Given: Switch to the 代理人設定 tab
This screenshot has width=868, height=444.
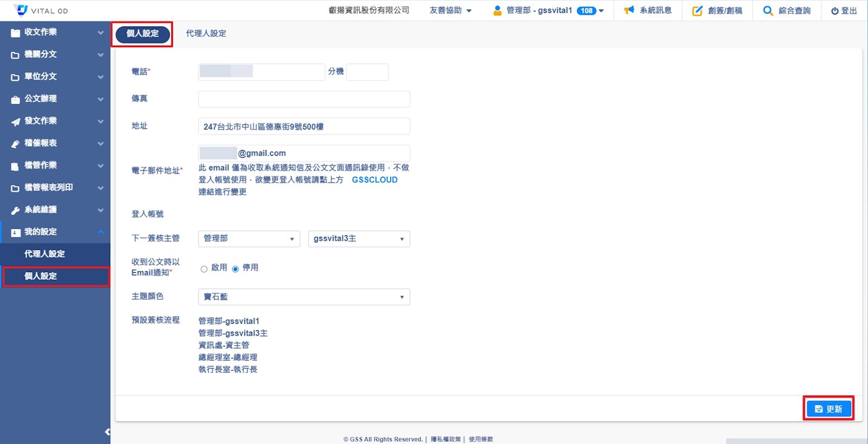Looking at the screenshot, I should (206, 34).
